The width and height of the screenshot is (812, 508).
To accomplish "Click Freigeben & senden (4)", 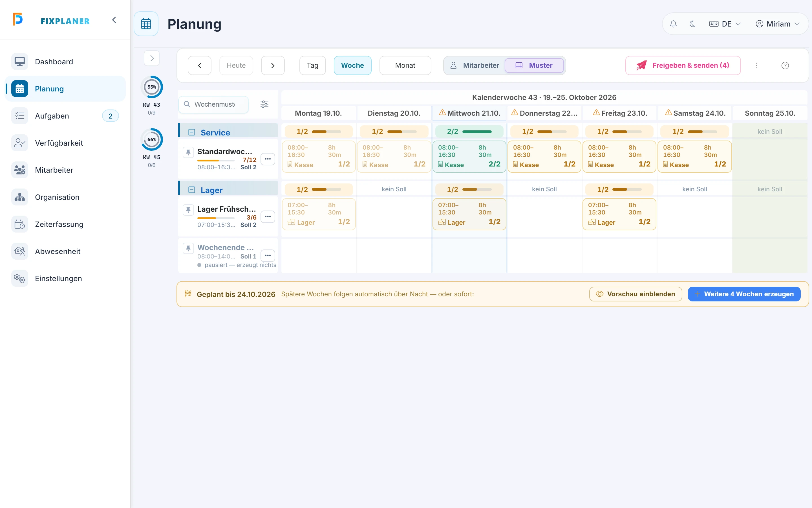I will click(683, 65).
